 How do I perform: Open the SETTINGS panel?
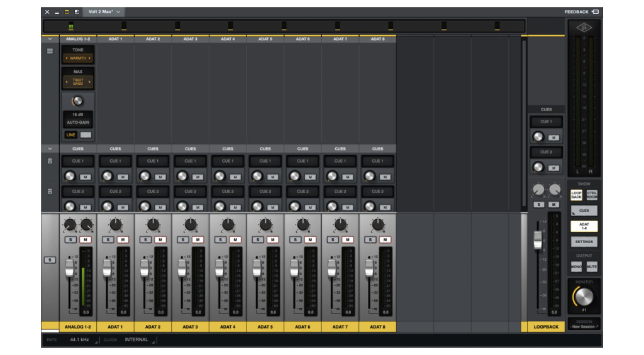[584, 242]
